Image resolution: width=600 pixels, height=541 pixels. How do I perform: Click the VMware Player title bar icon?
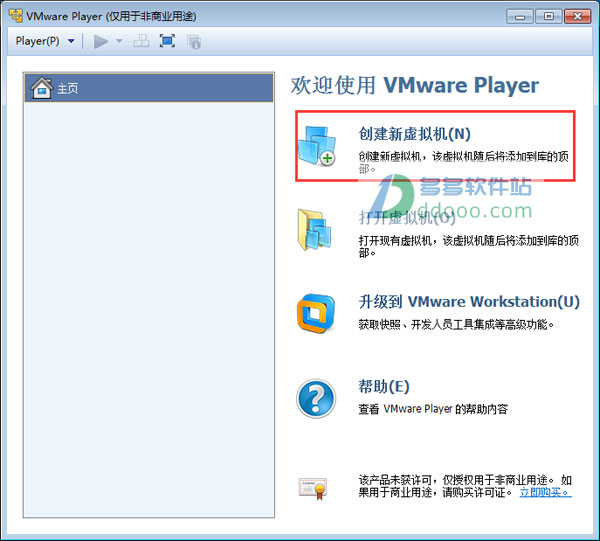click(15, 16)
